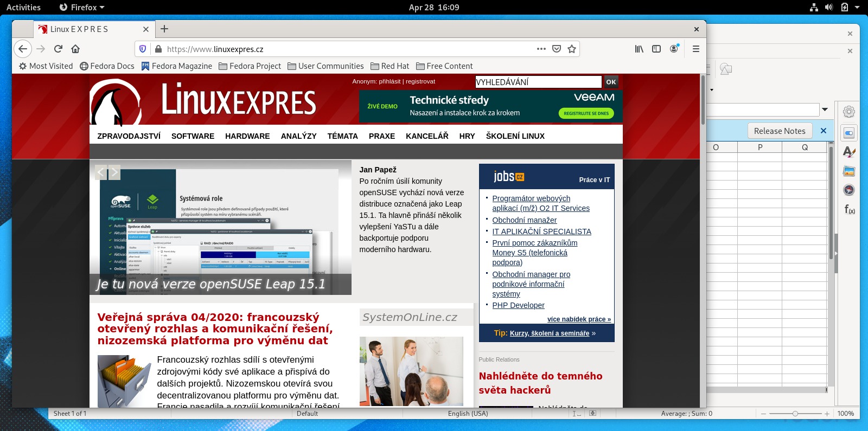
Task: View site security padlock details
Action: [158, 49]
